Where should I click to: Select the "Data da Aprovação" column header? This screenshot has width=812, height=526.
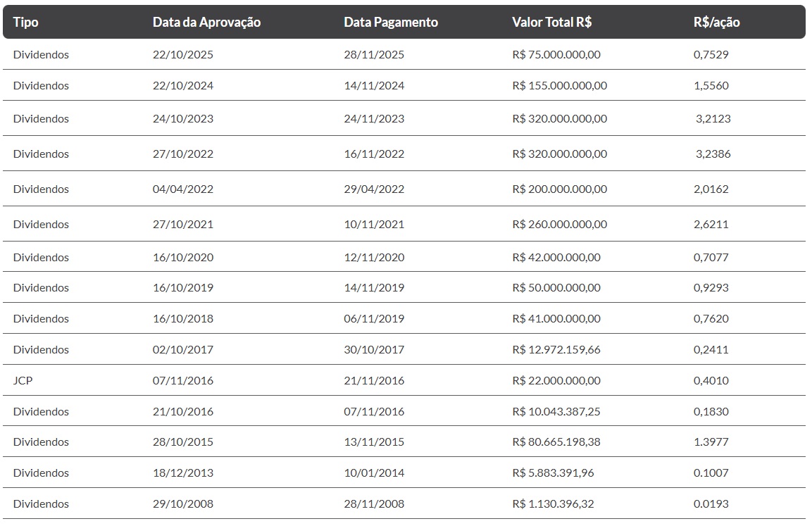point(206,22)
